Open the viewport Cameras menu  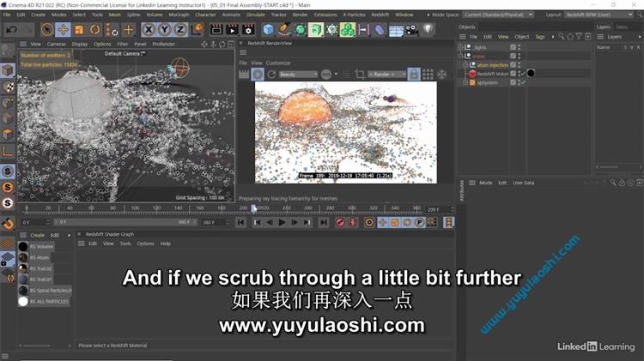click(x=57, y=44)
